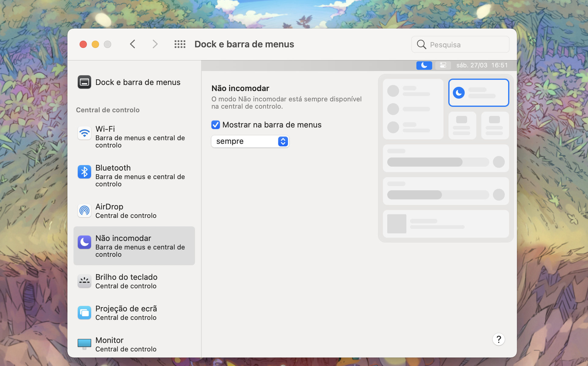The height and width of the screenshot is (366, 588).
Task: Click the search magnifier icon
Action: 422,45
